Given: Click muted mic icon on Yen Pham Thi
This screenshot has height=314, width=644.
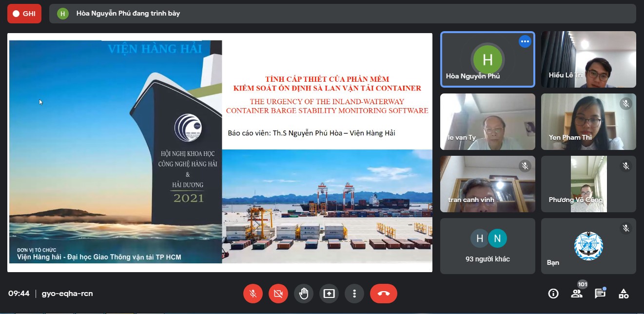Looking at the screenshot, I should point(626,104).
